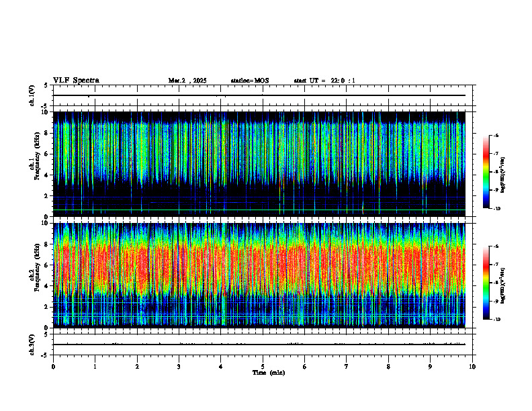Click the ch.2 colorbar "log(PSD)" label
Viewport: 532px width, 411px height.
[x=502, y=286]
